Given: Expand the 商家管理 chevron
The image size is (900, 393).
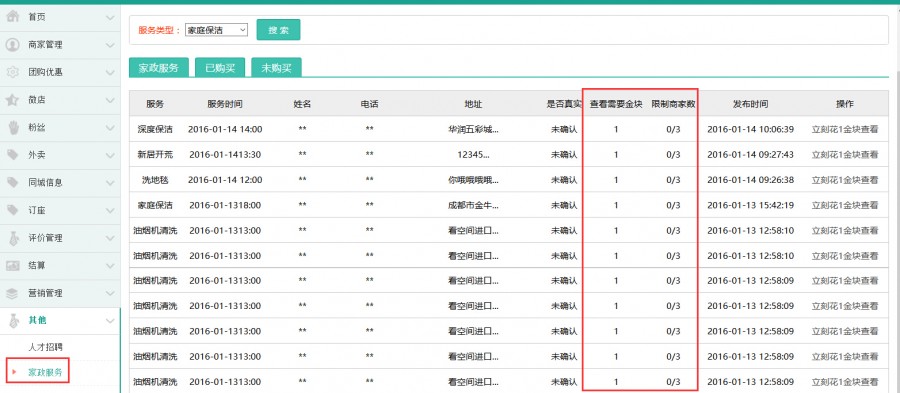Looking at the screenshot, I should (110, 45).
